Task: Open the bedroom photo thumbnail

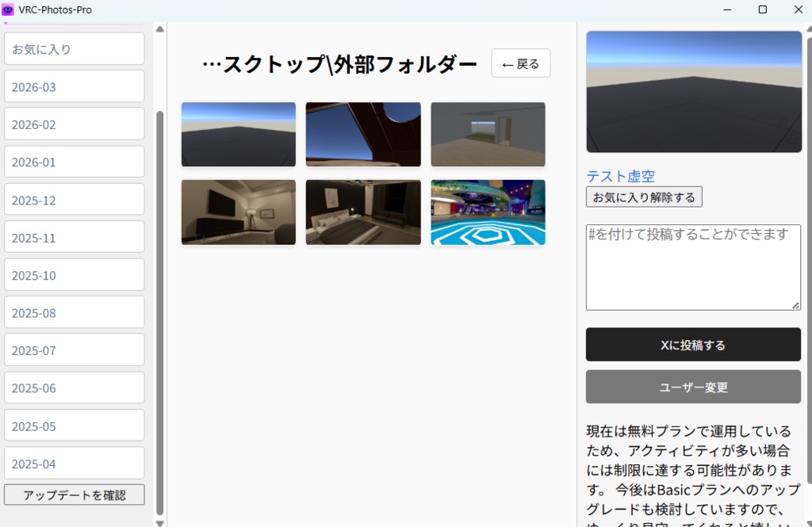Action: [362, 212]
